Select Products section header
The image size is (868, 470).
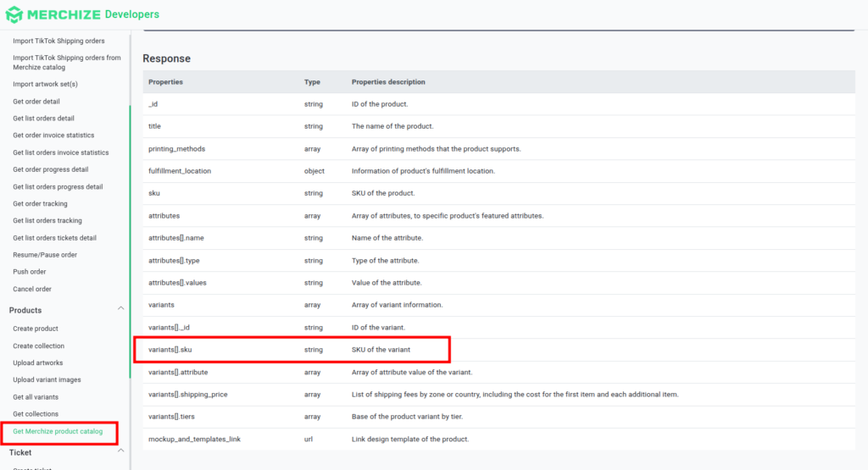tap(25, 311)
